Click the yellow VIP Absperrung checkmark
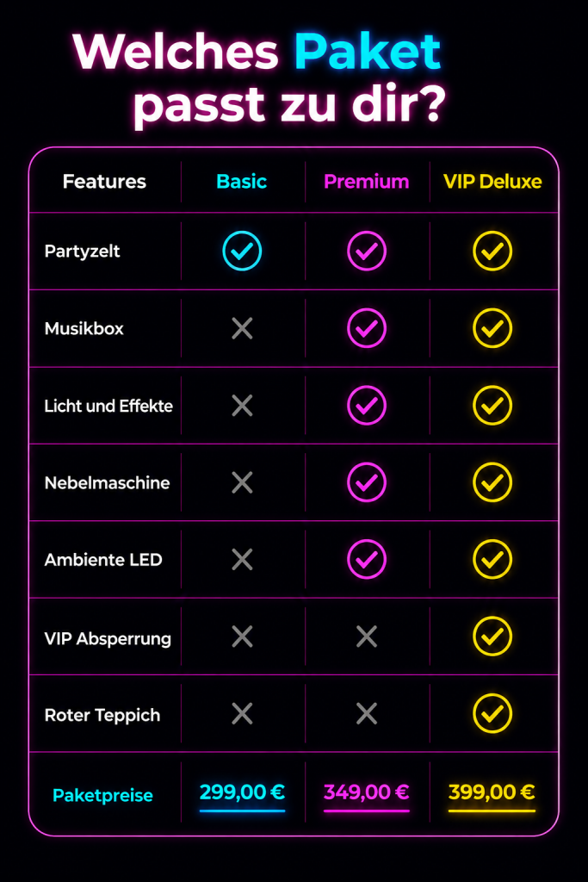Screen dimensions: 588x882 tap(492, 637)
